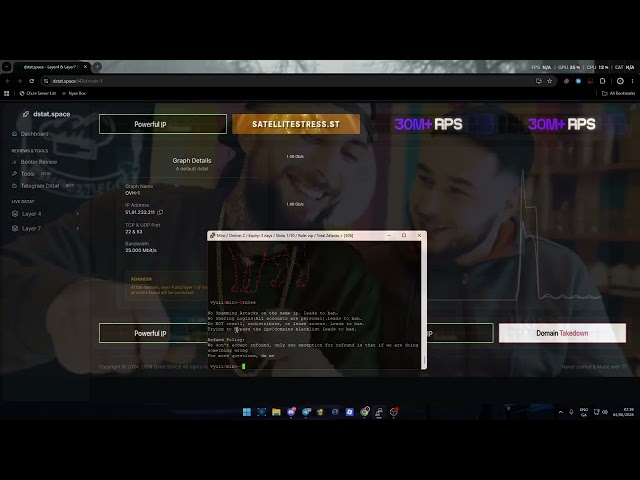Open the tab search dropdown in Chrome

[7, 67]
